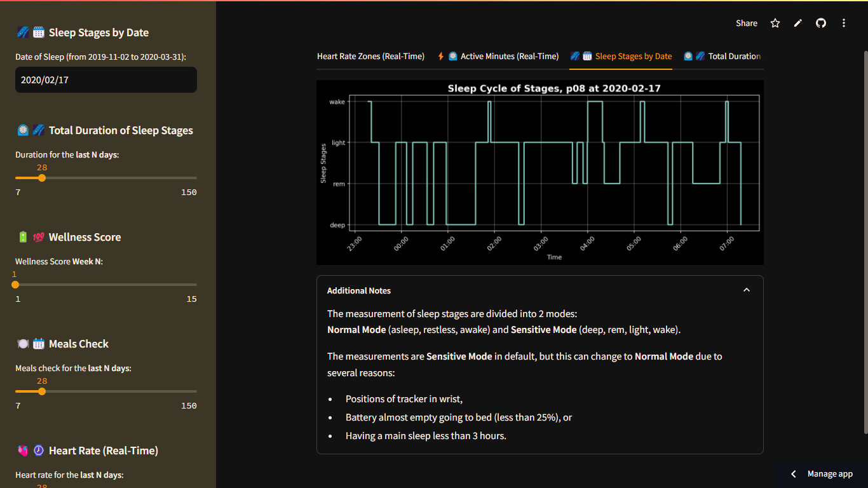Click Share in the top bar
Image resolution: width=868 pixels, height=488 pixels.
click(x=747, y=23)
